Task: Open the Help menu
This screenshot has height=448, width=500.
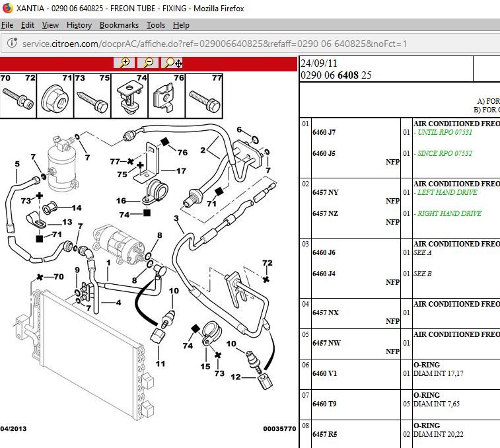Action: (x=181, y=25)
